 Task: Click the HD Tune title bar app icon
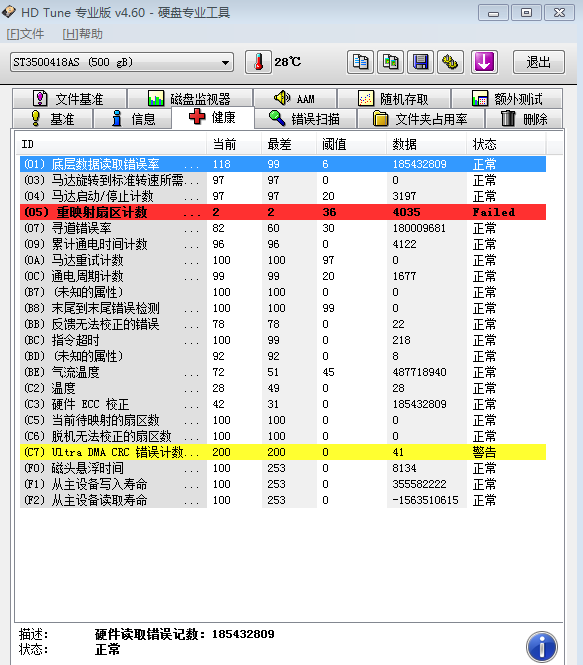pyautogui.click(x=8, y=12)
